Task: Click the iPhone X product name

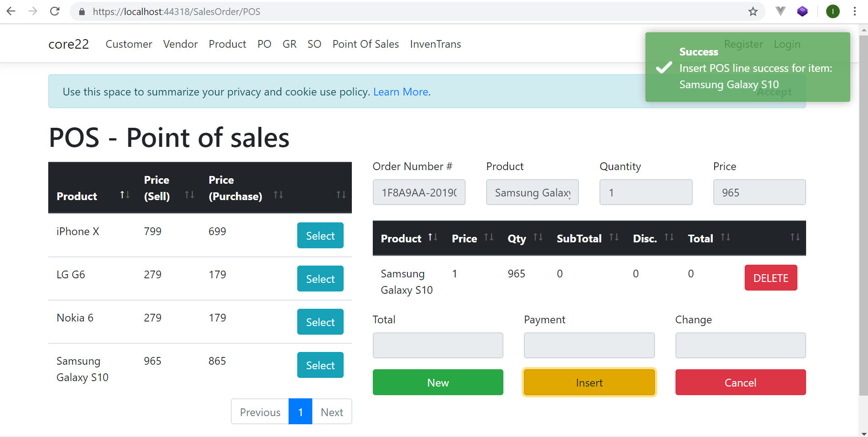Action: coord(78,231)
